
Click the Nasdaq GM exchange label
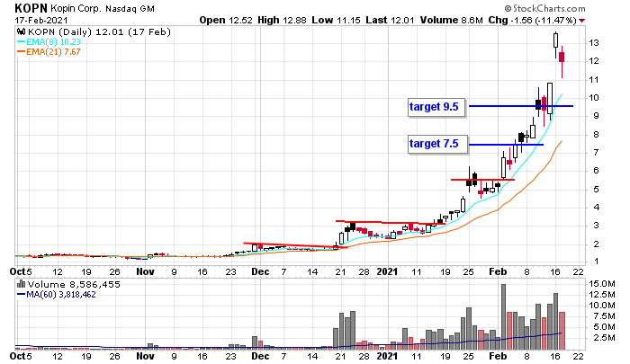point(130,9)
